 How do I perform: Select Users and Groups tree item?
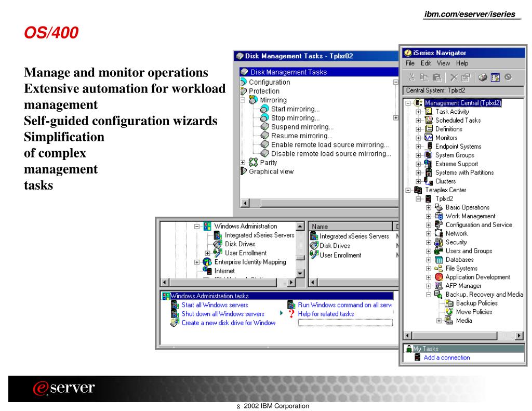[x=469, y=251]
